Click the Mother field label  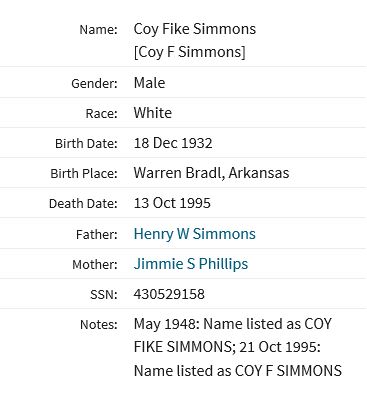click(x=95, y=265)
